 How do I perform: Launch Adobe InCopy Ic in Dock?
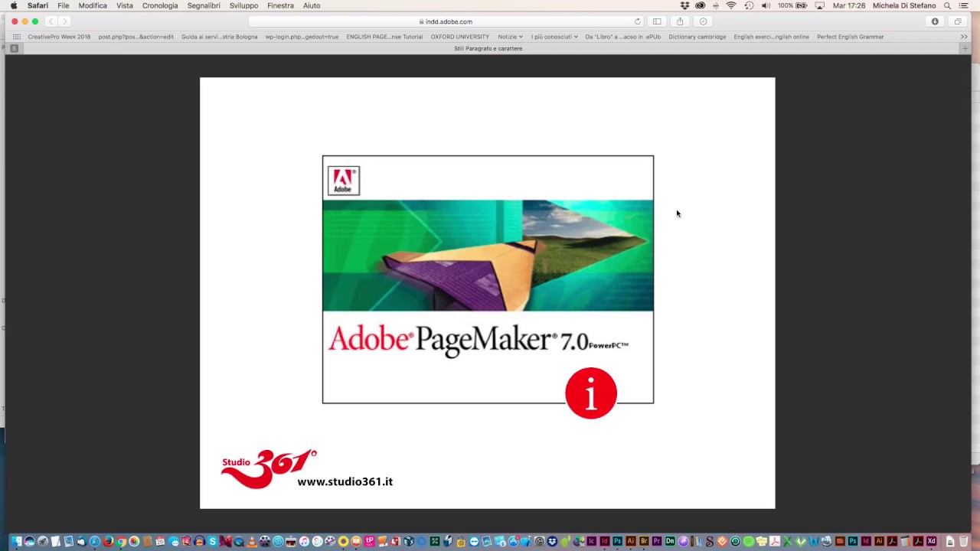591,541
